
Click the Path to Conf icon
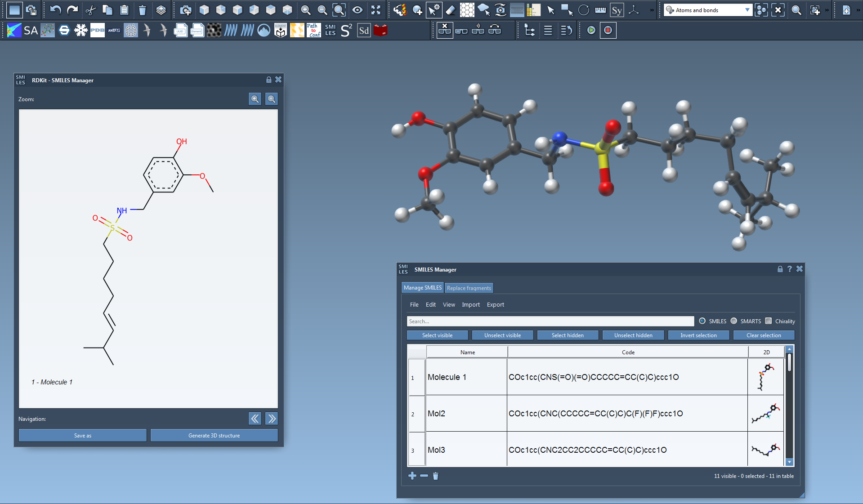click(313, 30)
